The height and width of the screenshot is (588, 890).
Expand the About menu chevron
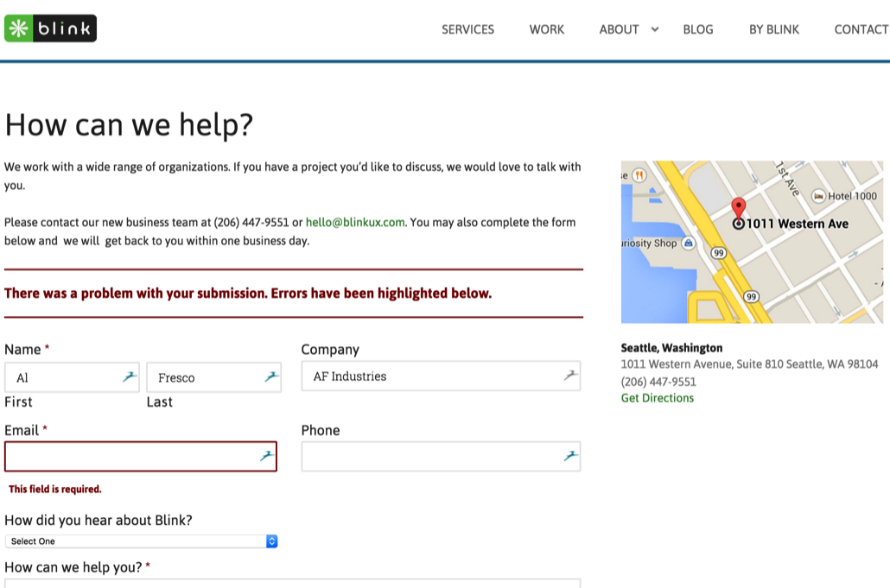coord(654,29)
